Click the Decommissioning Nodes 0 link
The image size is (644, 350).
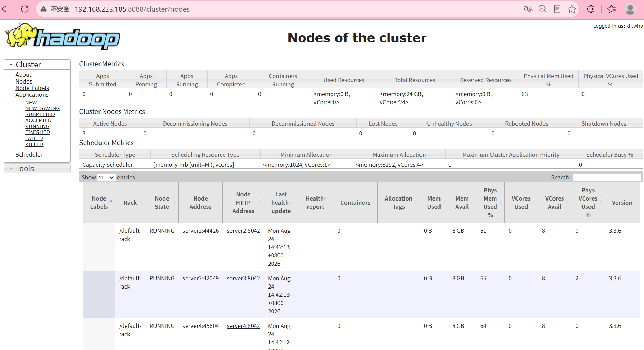[x=145, y=133]
